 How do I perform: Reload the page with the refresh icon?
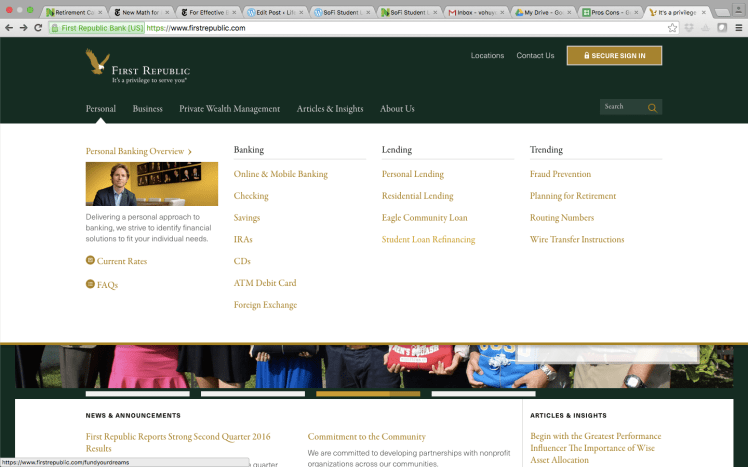[39, 28]
